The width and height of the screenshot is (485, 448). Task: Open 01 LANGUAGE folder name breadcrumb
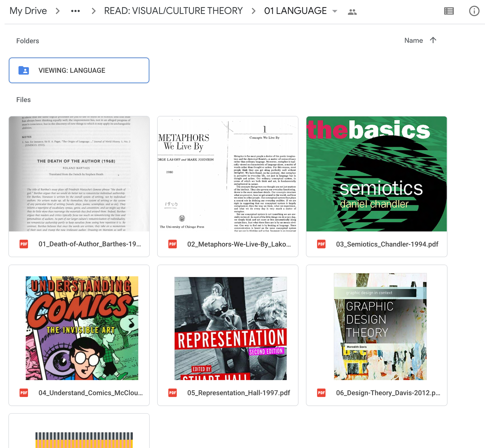tap(295, 11)
